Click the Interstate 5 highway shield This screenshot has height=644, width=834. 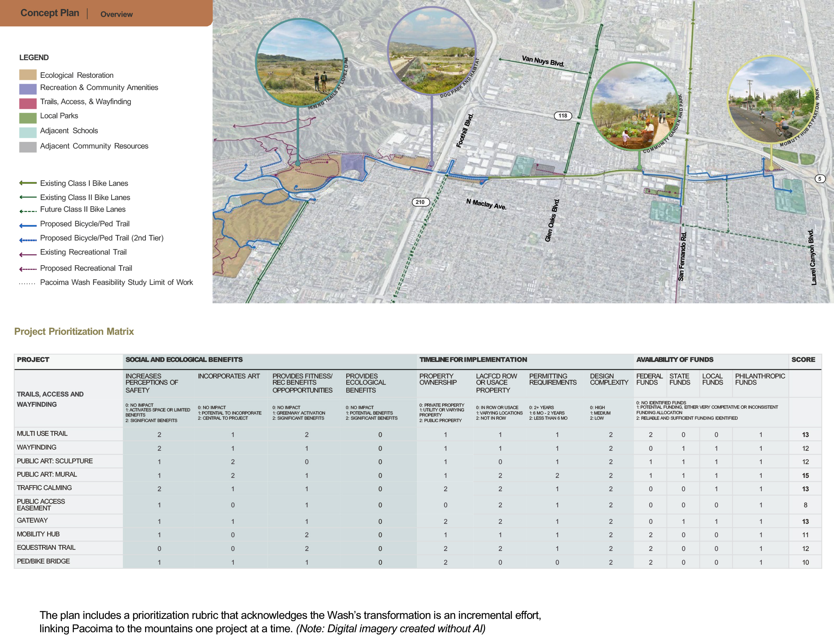819,179
